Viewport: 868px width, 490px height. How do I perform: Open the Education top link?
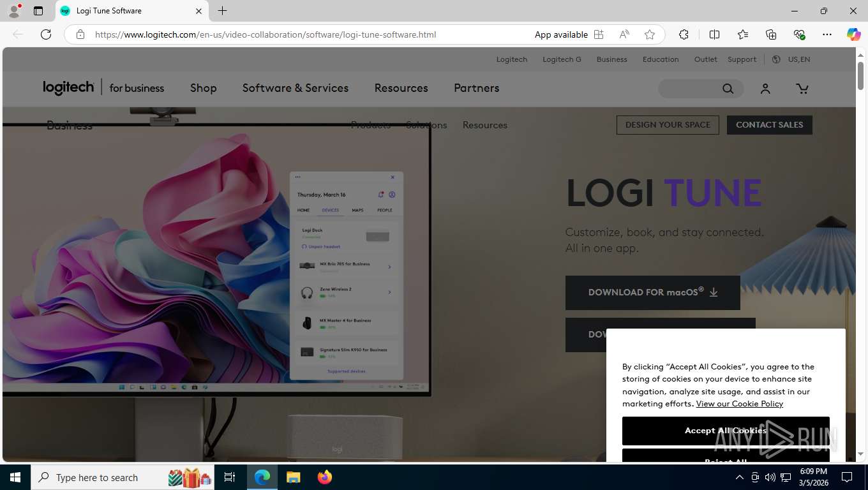coord(661,59)
